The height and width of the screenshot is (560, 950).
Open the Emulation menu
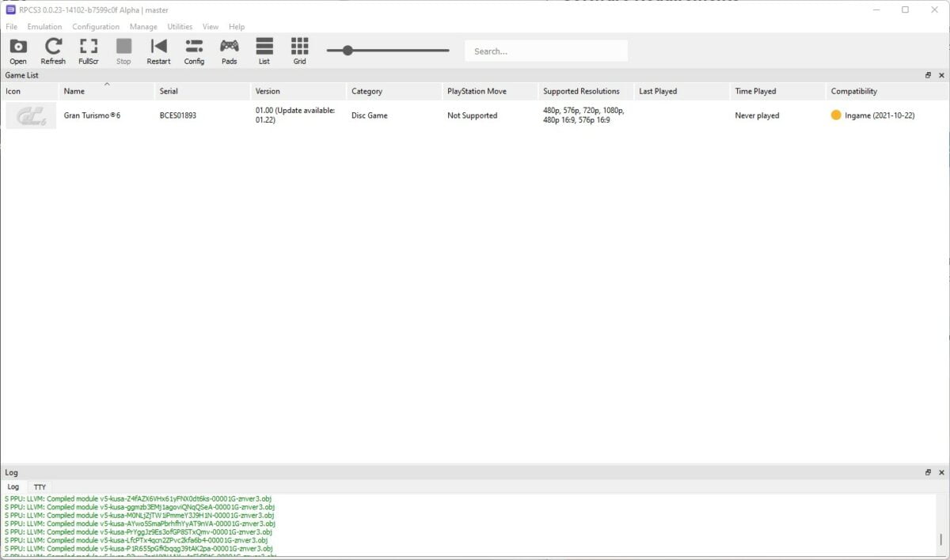[44, 26]
